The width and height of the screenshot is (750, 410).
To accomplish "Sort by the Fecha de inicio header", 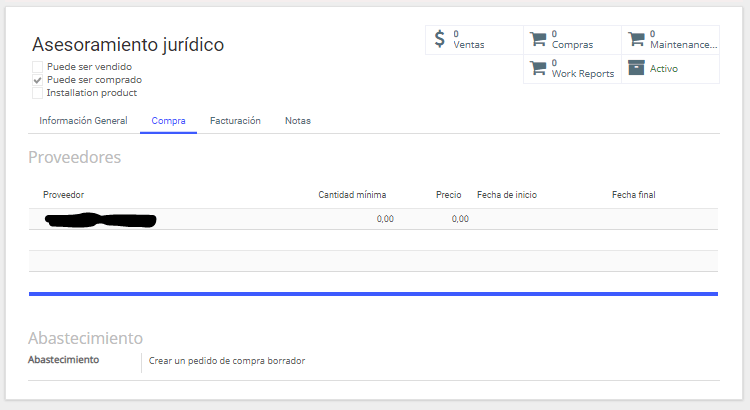I will [507, 195].
